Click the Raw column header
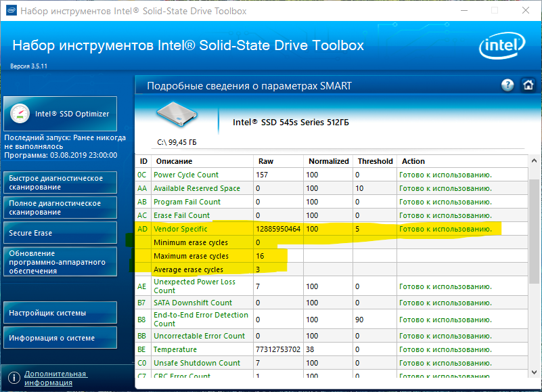This screenshot has height=392, width=542. [x=266, y=161]
